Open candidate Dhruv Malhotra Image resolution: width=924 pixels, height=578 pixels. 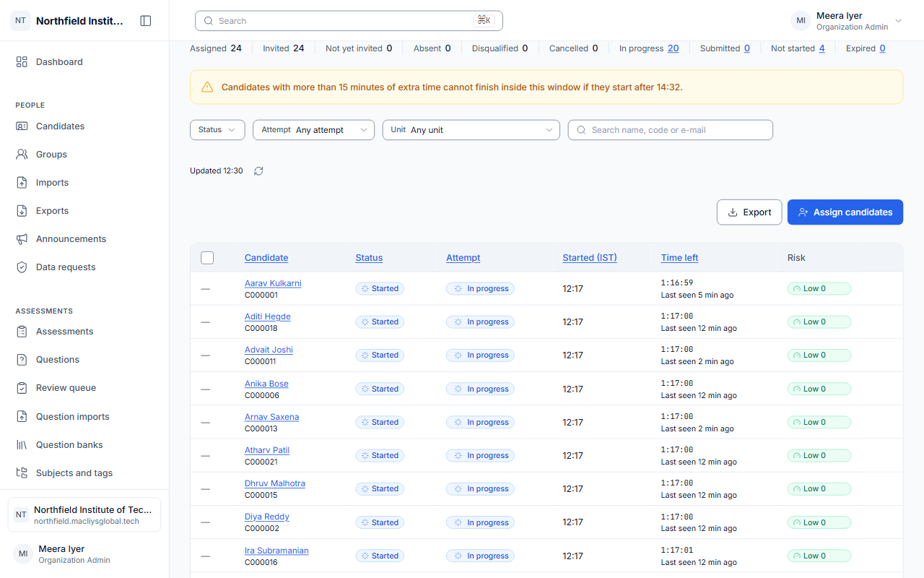[x=275, y=483]
